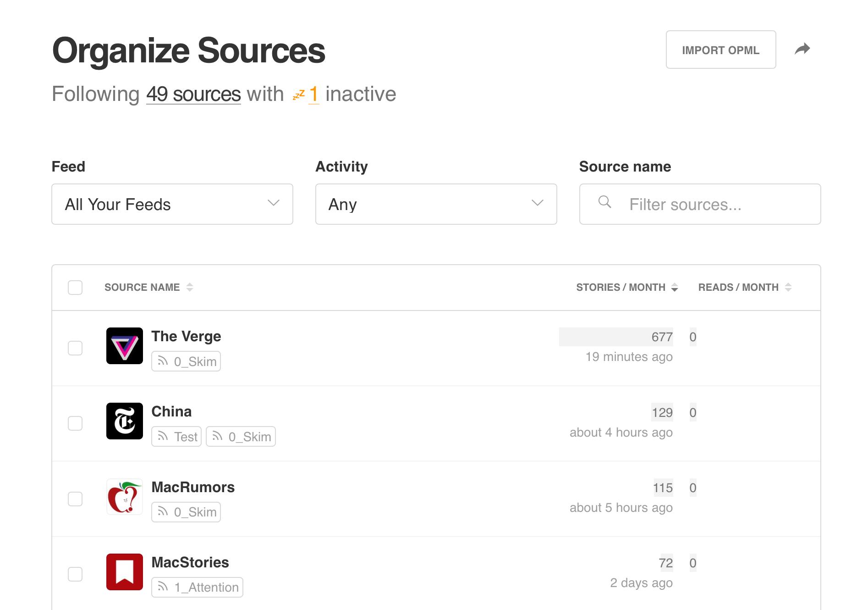
Task: Select the MacRumors row checkbox
Action: pos(75,499)
